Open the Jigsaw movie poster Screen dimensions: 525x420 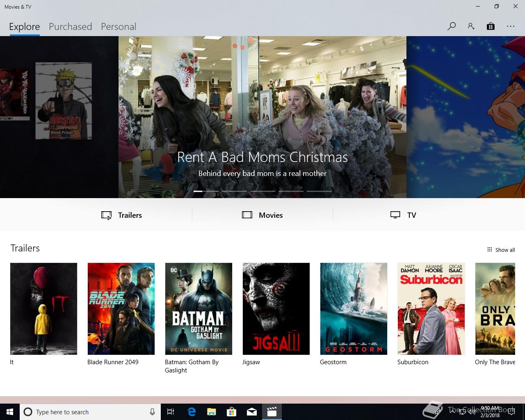[276, 309]
